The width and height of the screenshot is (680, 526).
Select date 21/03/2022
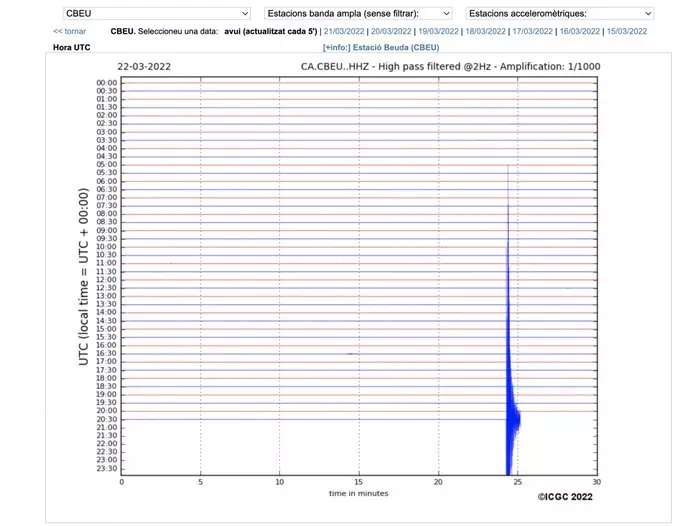(344, 31)
